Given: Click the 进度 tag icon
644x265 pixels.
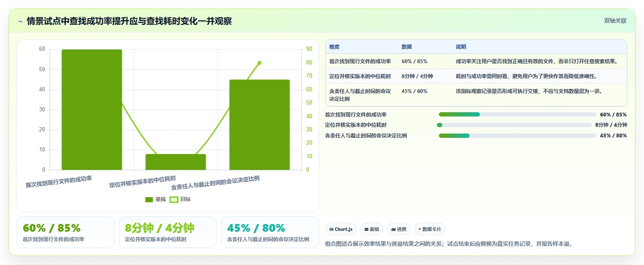Looking at the screenshot, I should 393,230.
